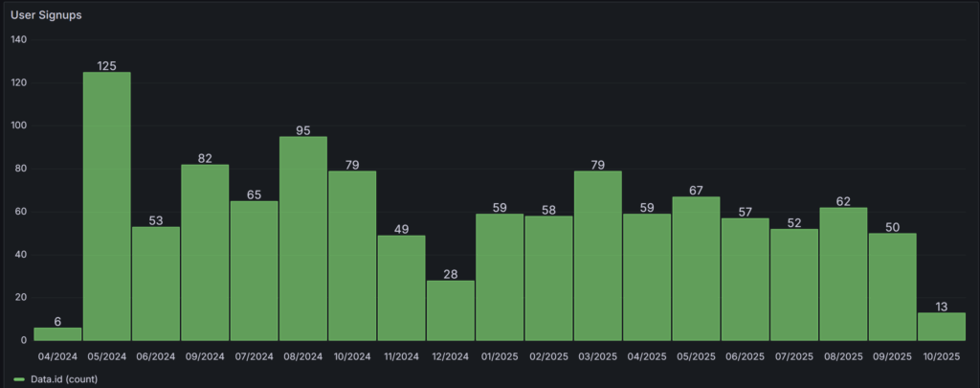The image size is (980, 388).
Task: Toggle the Data.id (count) legend series label
Action: pos(63,379)
